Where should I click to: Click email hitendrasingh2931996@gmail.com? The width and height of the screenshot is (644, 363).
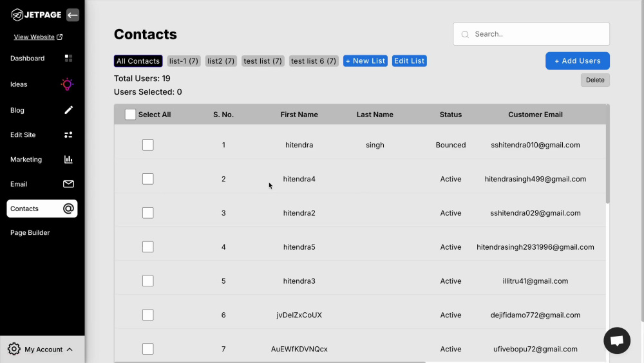pyautogui.click(x=535, y=247)
